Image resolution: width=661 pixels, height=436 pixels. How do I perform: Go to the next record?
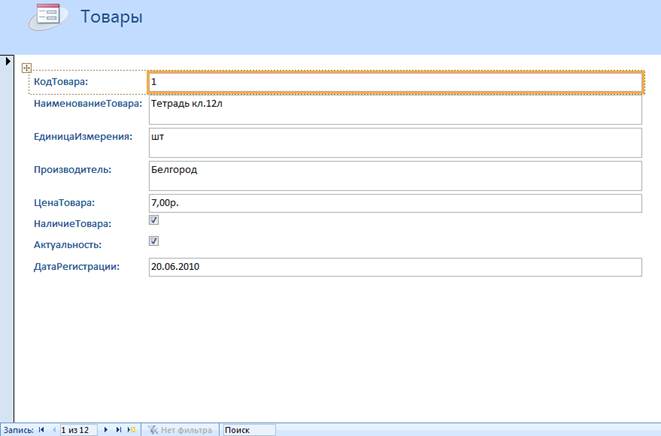106,430
